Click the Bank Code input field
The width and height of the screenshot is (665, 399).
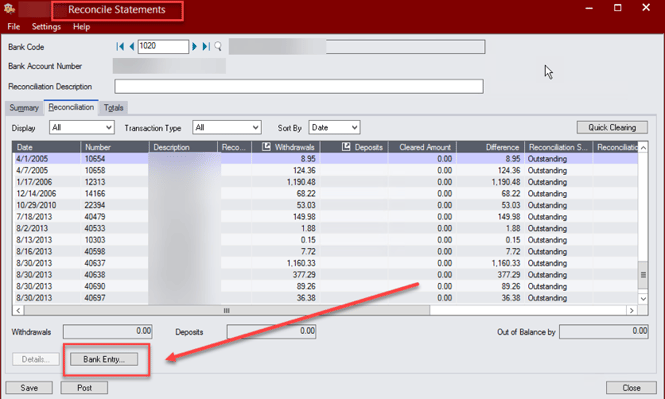point(163,46)
